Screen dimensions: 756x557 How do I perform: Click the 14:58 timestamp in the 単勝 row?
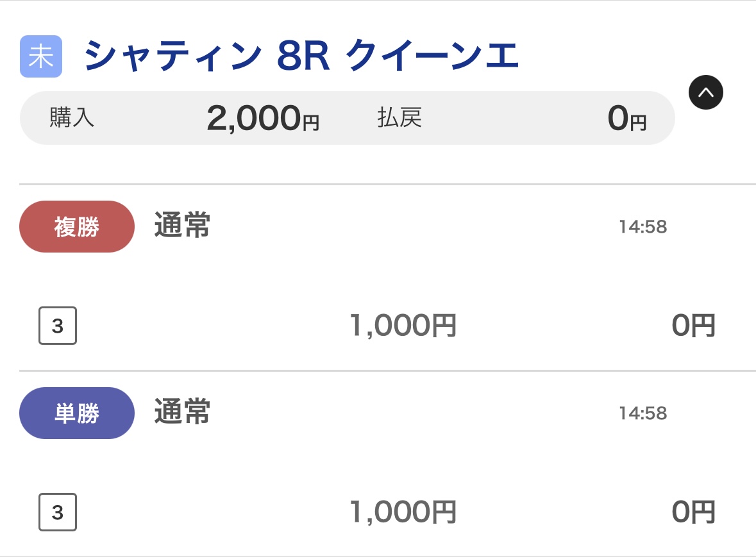pyautogui.click(x=643, y=413)
